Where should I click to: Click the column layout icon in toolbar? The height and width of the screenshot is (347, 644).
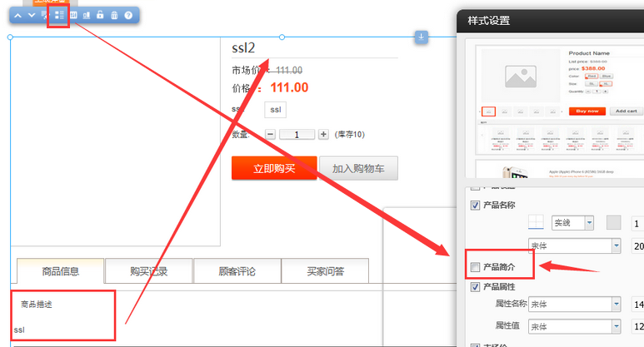(x=73, y=15)
